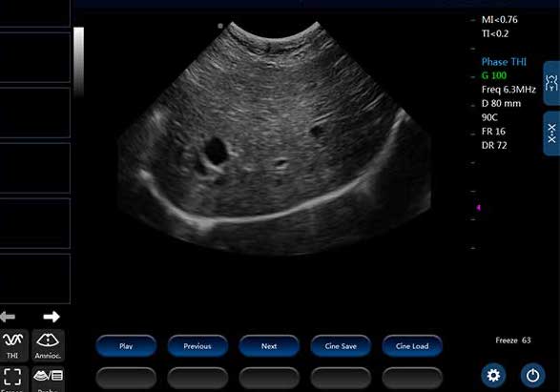The width and height of the screenshot is (560, 392).
Task: Select the Freq 6.3MHz parameter
Action: [508, 90]
